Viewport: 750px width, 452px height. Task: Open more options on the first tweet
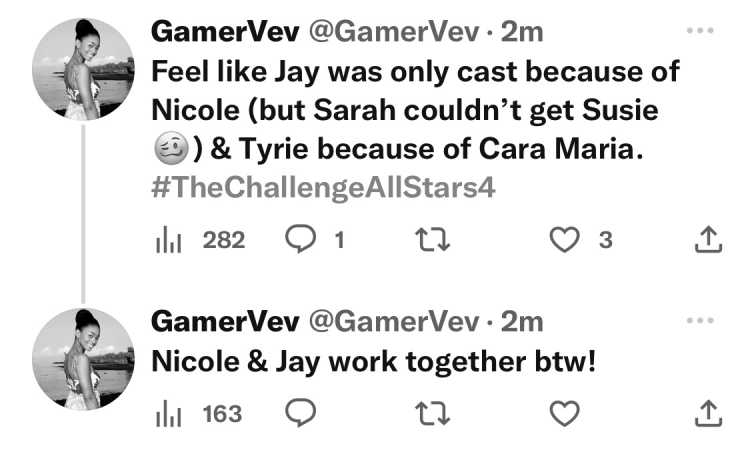(x=700, y=31)
